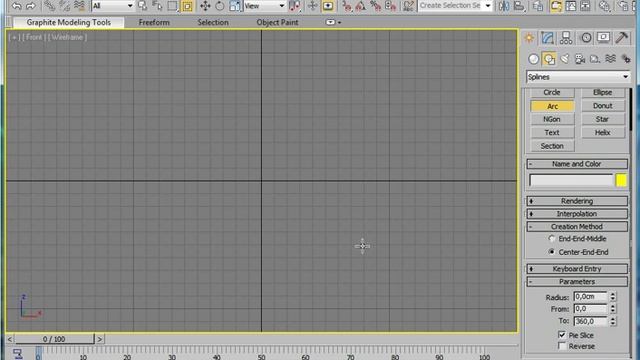Viewport: 640px width, 360px height.
Task: Toggle Window/Crossing selection mode
Action: tap(187, 6)
